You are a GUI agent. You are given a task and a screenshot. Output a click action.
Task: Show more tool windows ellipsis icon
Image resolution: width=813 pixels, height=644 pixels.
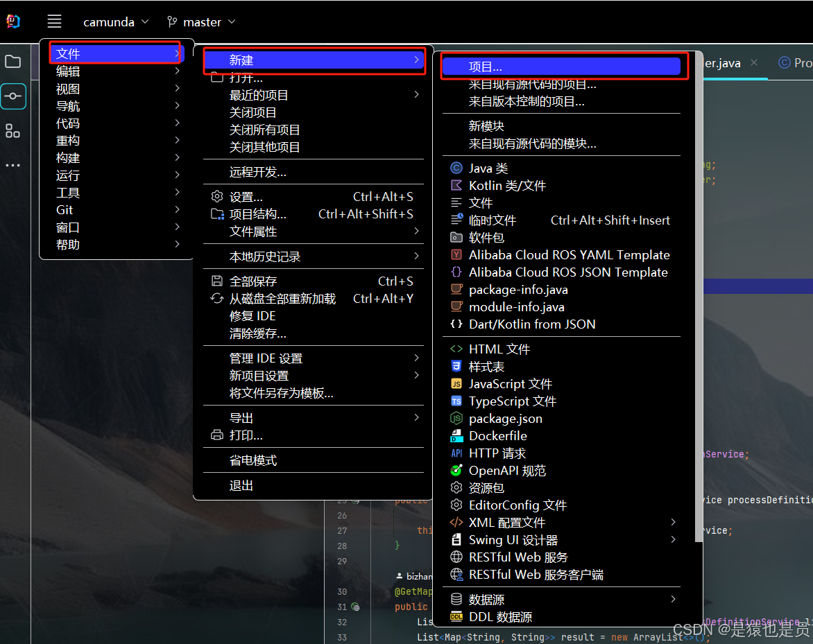click(x=13, y=165)
